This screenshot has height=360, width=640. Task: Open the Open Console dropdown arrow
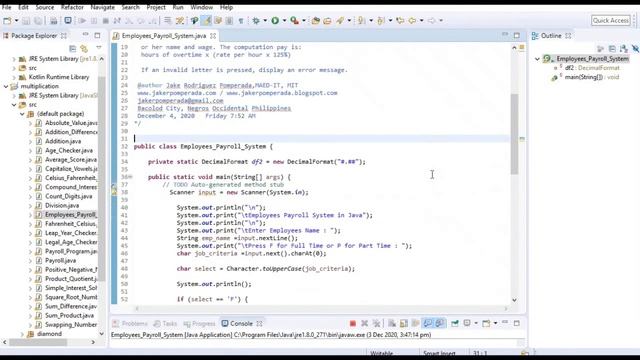pyautogui.click(x=495, y=323)
